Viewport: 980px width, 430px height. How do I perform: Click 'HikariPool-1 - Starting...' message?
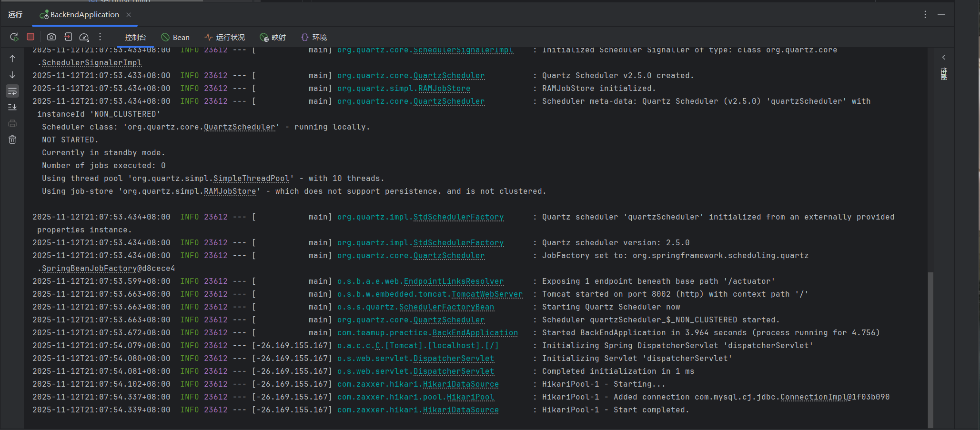pyautogui.click(x=604, y=384)
